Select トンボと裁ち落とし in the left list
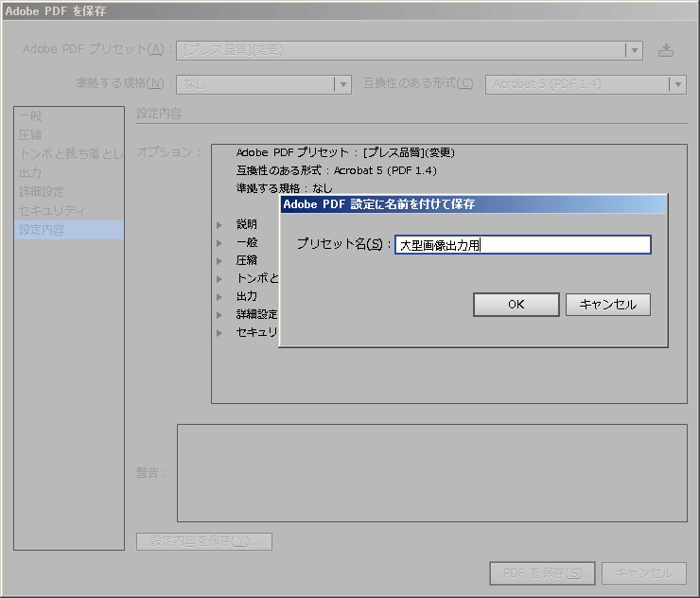 click(70, 154)
